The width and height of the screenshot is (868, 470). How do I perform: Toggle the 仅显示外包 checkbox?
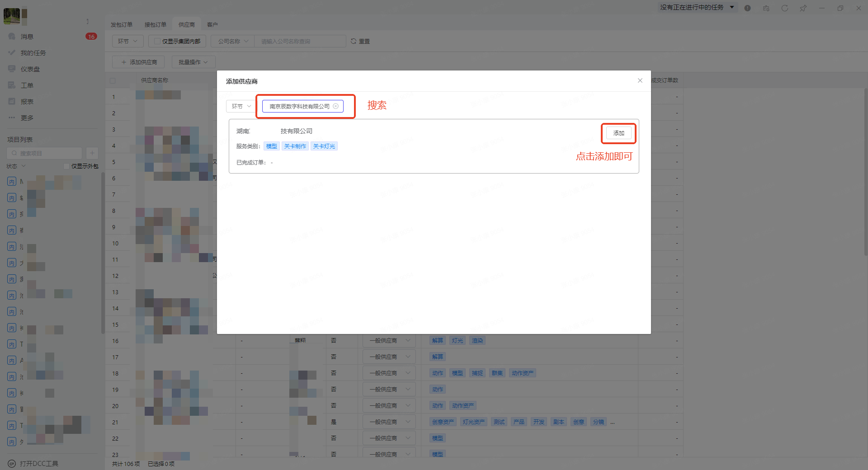[66, 166]
